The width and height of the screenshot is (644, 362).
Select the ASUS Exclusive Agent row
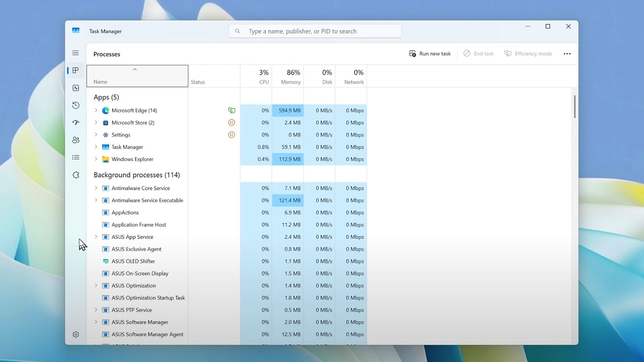click(x=226, y=249)
